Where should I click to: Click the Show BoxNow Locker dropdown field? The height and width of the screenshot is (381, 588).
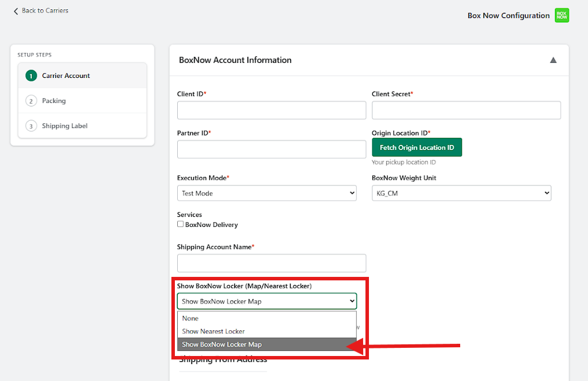tap(267, 301)
